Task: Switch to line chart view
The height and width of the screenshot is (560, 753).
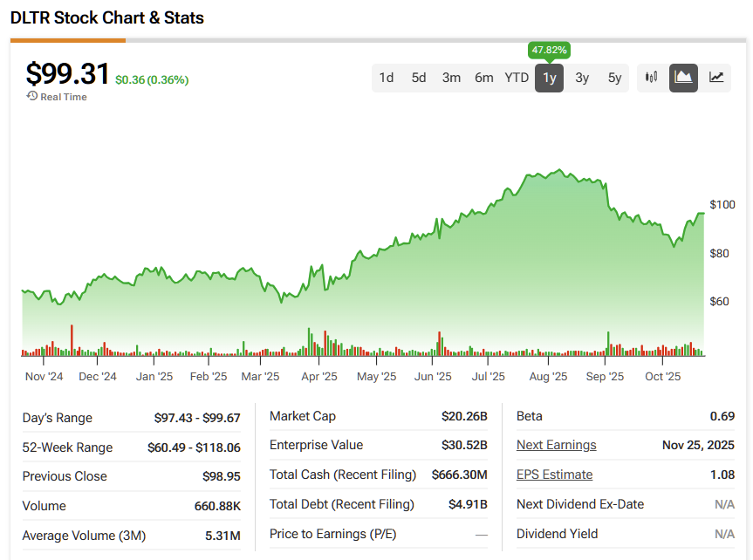Action: (x=716, y=78)
